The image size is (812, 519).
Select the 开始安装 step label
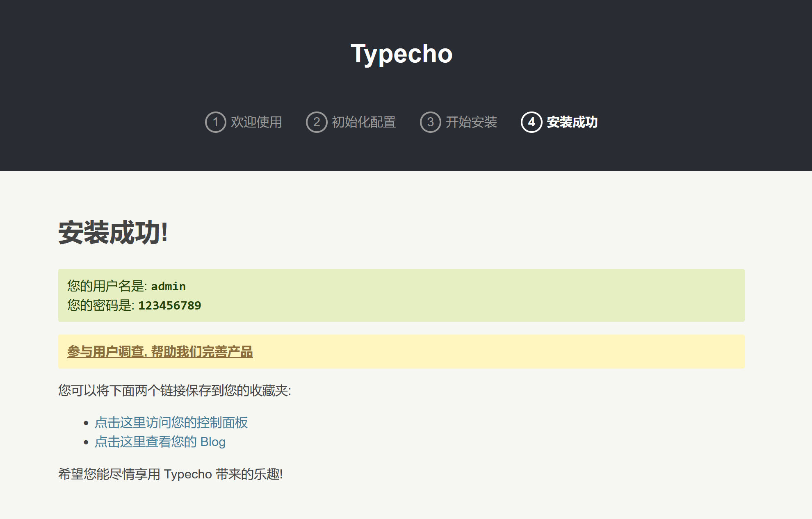point(471,122)
